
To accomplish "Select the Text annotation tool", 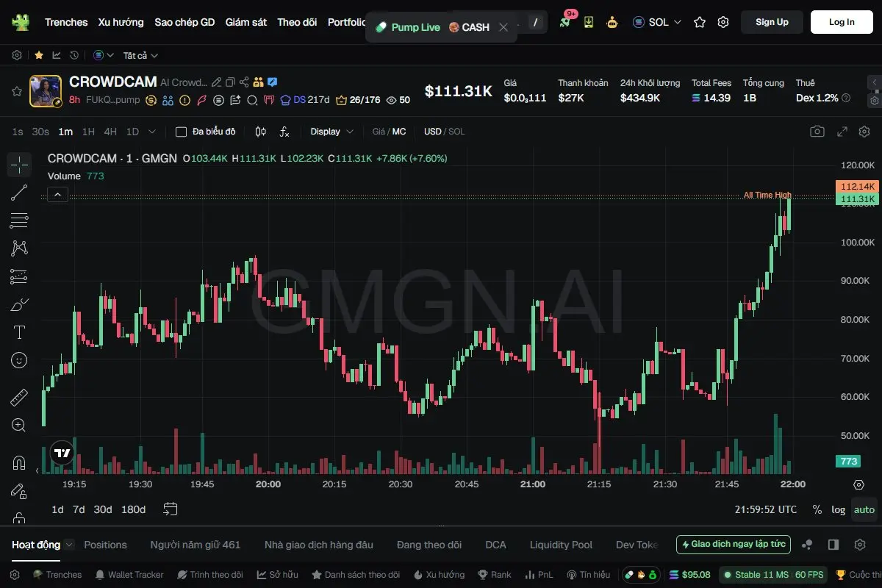I will (x=19, y=332).
